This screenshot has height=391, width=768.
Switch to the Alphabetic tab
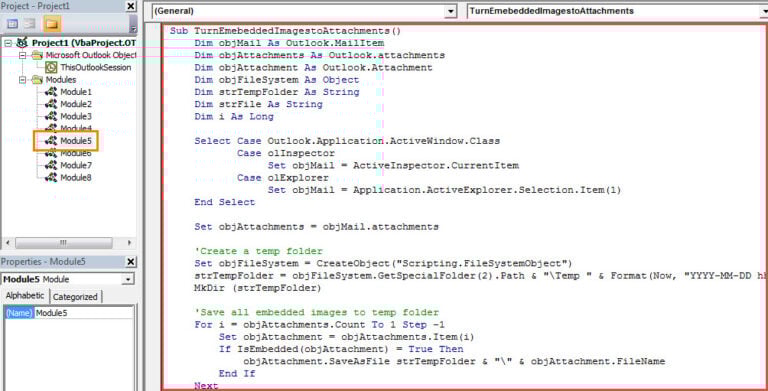tap(25, 296)
